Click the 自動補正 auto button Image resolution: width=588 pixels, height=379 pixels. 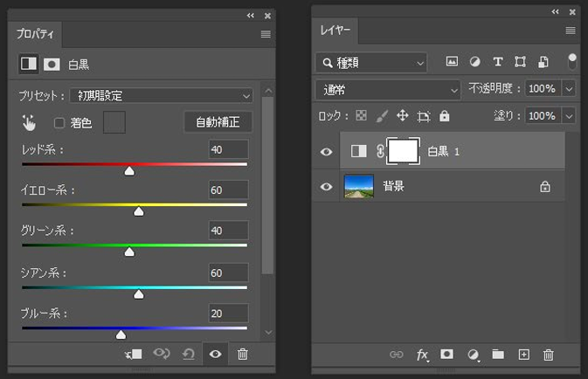coord(218,122)
